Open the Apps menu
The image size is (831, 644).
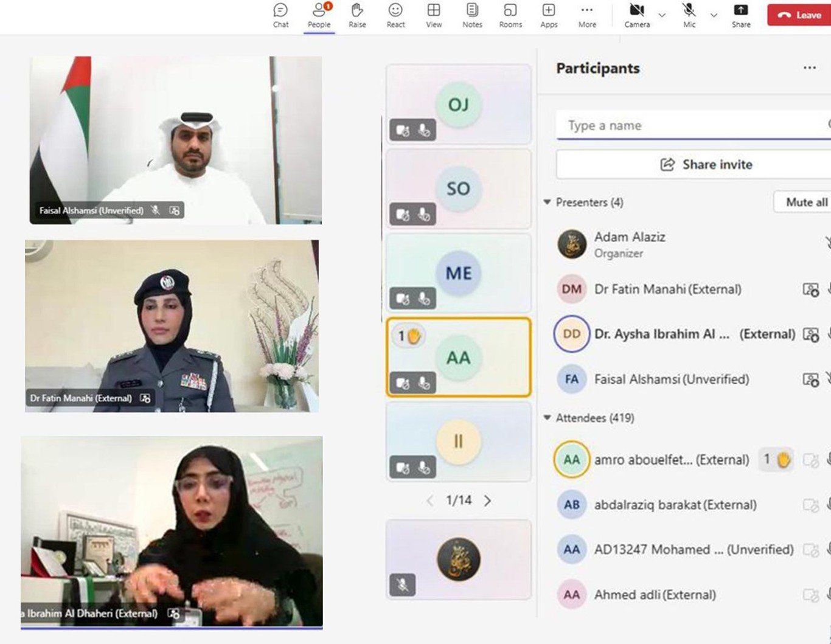pos(549,16)
